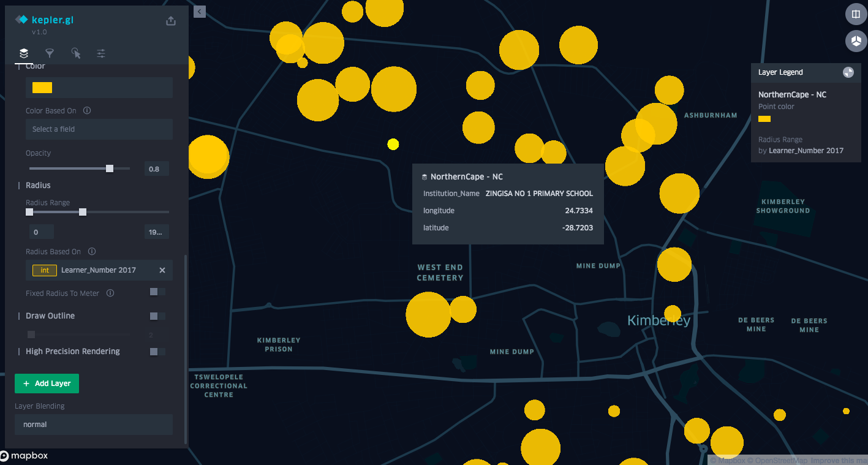This screenshot has height=465, width=868.
Task: Click the Add Layer button
Action: (x=47, y=384)
